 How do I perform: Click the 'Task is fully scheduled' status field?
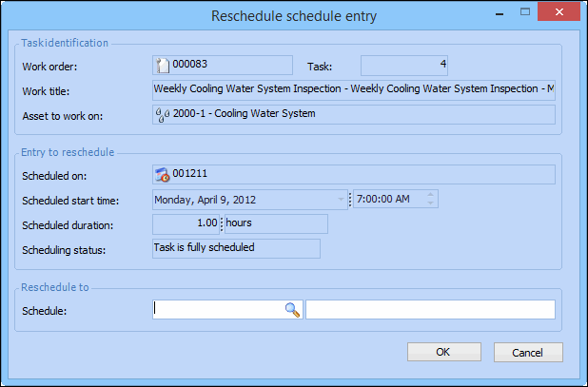click(x=236, y=249)
